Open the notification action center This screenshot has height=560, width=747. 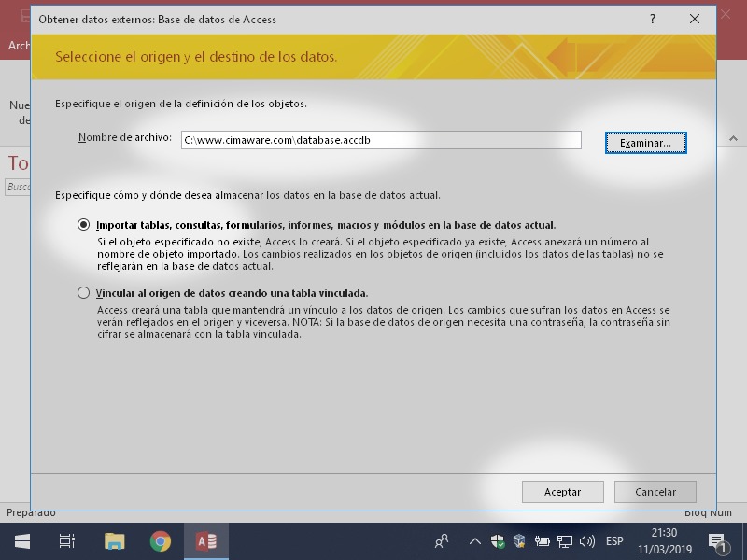(718, 541)
